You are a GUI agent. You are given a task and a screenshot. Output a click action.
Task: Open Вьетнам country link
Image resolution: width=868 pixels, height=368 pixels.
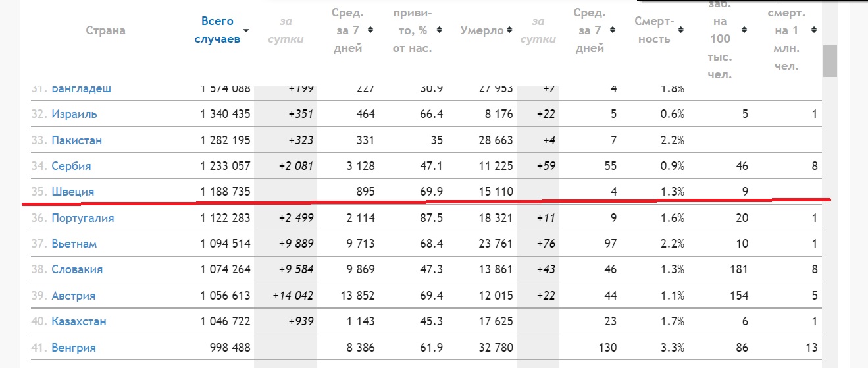click(x=74, y=244)
